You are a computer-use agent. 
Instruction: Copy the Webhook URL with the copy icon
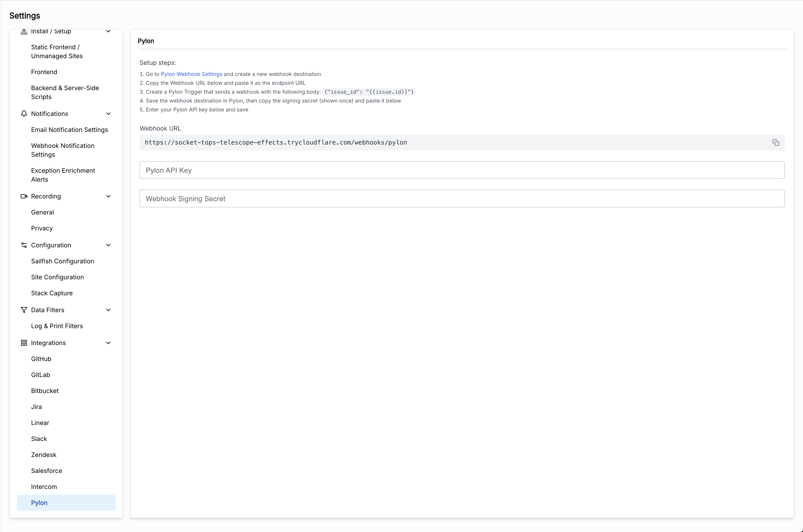pos(775,143)
